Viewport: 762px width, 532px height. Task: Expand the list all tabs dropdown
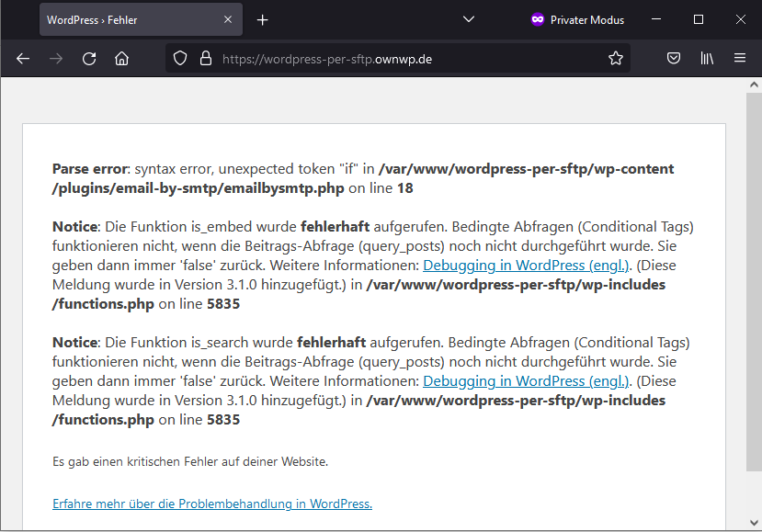point(469,19)
